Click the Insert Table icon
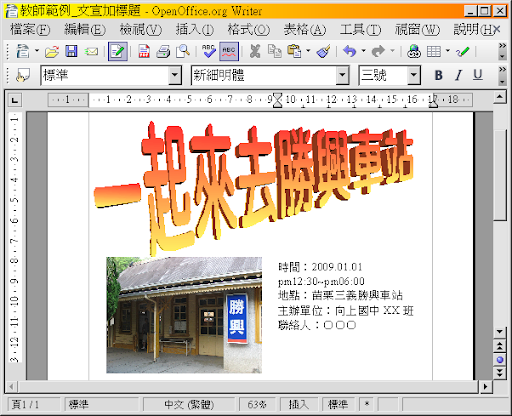This screenshot has width=512, height=416. pyautogui.click(x=434, y=51)
